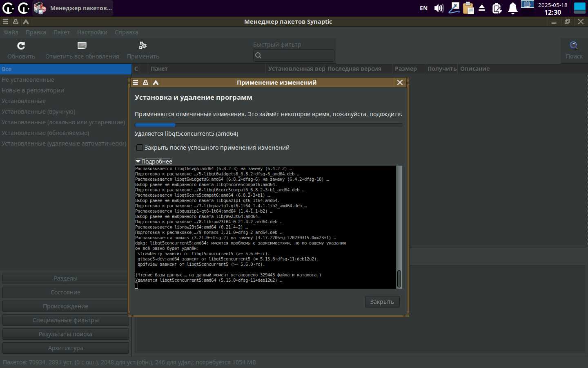Click the dialog's window menu hamburger icon
The width and height of the screenshot is (588, 368).
pos(136,83)
